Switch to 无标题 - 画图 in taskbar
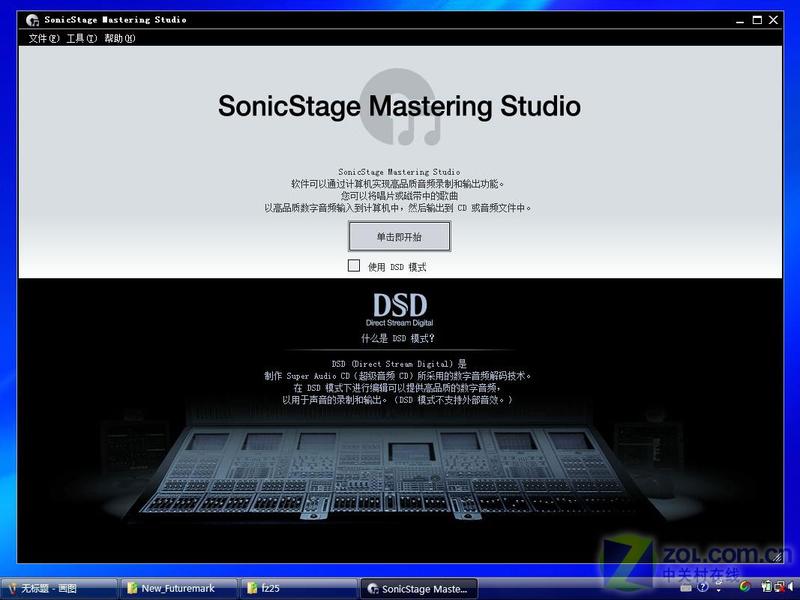 click(x=59, y=588)
